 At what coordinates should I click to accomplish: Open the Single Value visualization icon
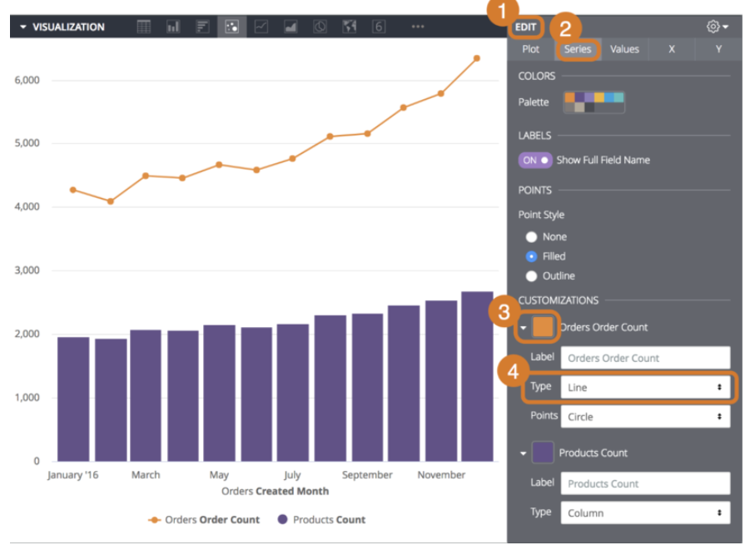379,26
